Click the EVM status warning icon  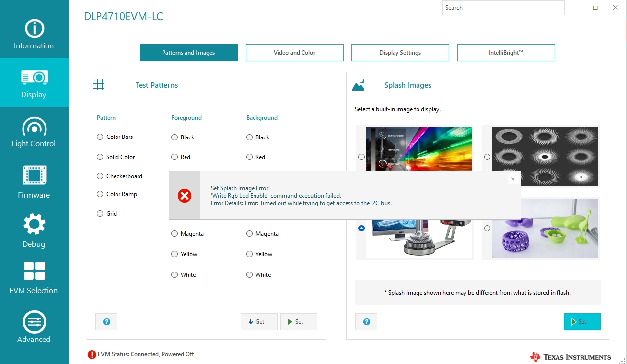pyautogui.click(x=92, y=355)
